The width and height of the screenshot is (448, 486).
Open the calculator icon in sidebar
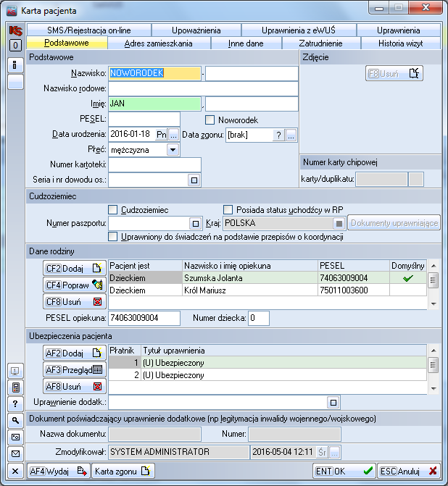(x=15, y=387)
